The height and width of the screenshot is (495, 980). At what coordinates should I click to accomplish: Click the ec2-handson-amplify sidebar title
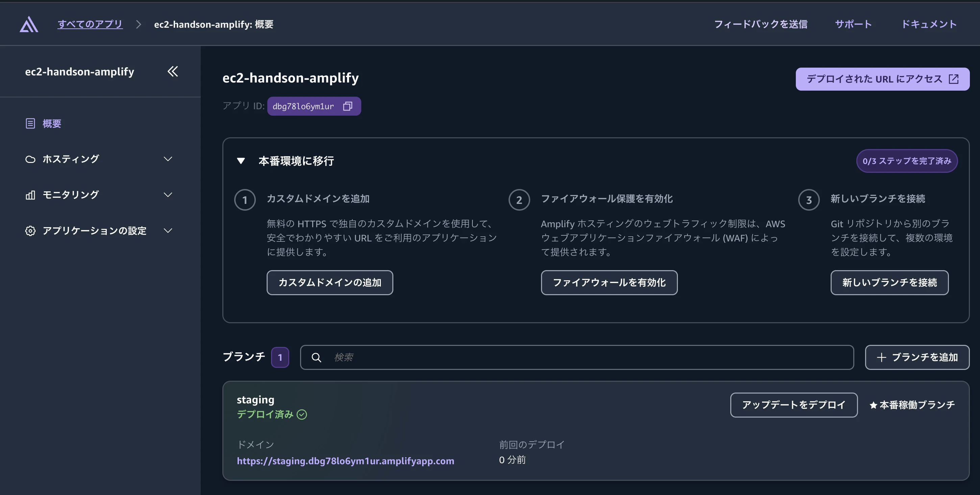coord(79,72)
